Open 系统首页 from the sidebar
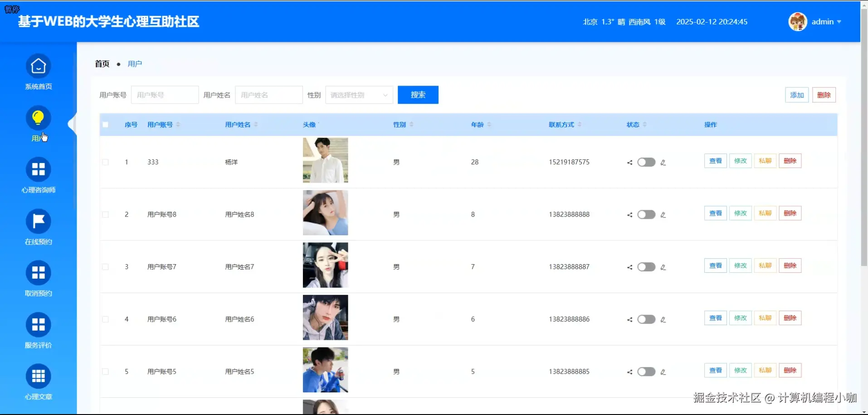 point(38,72)
